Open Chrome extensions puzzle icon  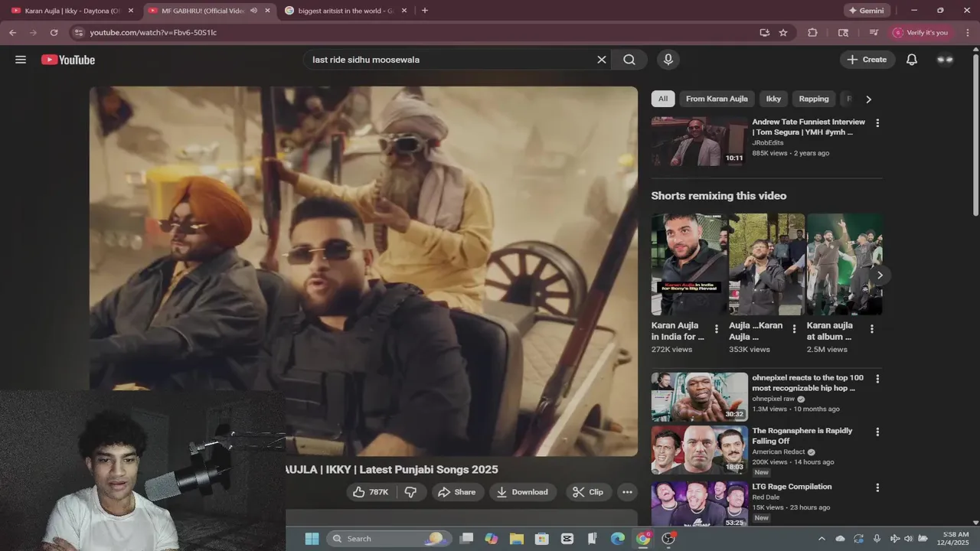(812, 32)
